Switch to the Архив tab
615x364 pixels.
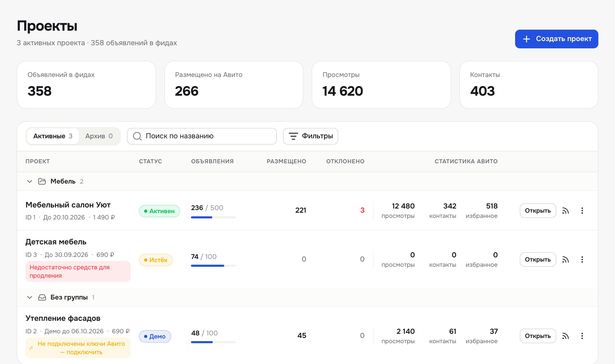(x=99, y=136)
